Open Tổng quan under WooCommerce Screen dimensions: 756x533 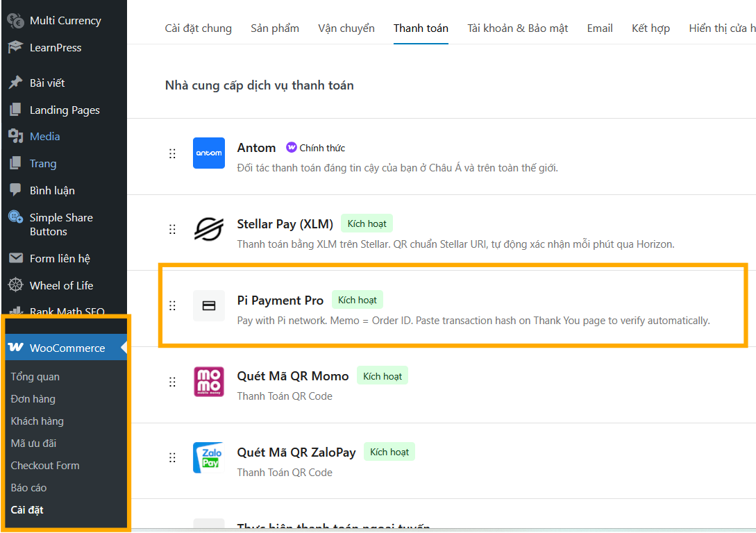[35, 376]
